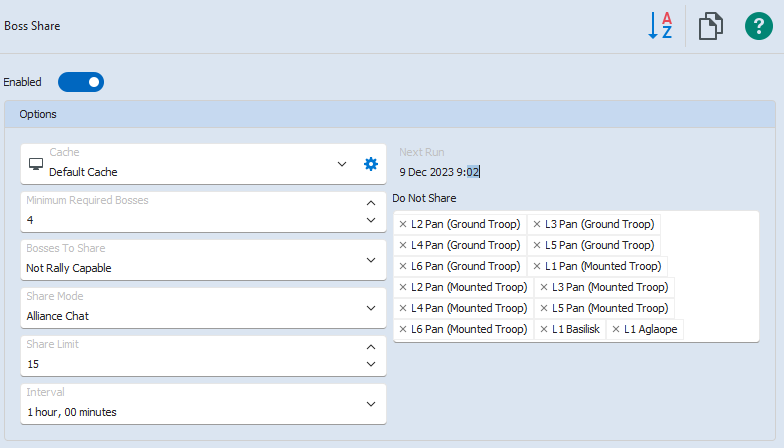Open the Share Mode dropdown
The width and height of the screenshot is (784, 448).
click(371, 308)
